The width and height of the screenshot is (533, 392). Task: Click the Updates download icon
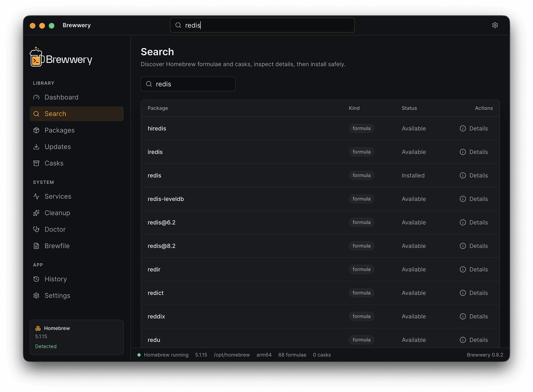(x=36, y=147)
